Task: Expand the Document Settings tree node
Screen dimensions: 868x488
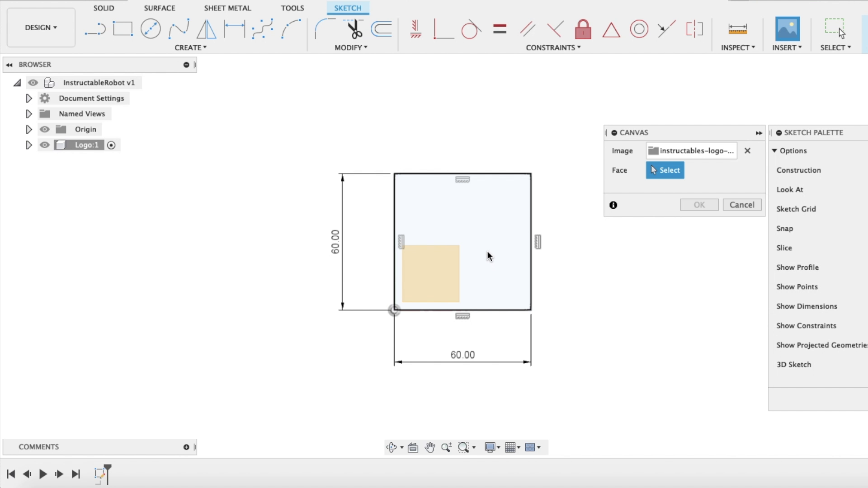Action: (x=28, y=98)
